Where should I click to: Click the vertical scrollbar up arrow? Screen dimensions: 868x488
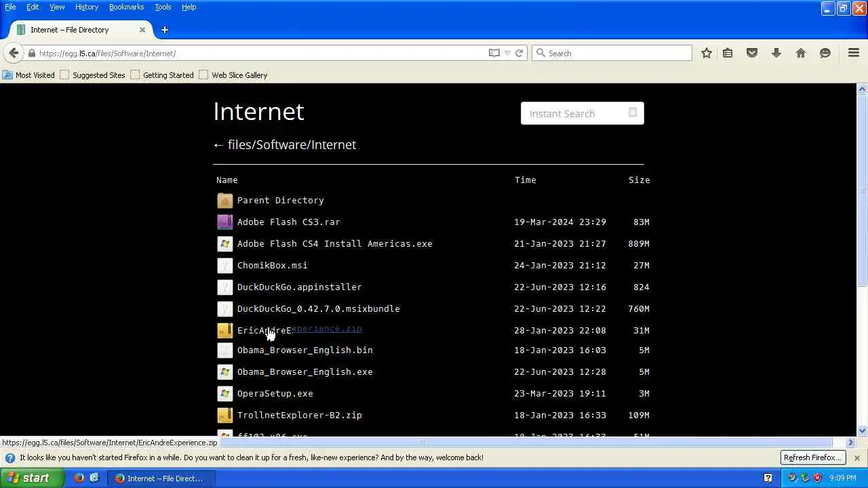click(862, 89)
